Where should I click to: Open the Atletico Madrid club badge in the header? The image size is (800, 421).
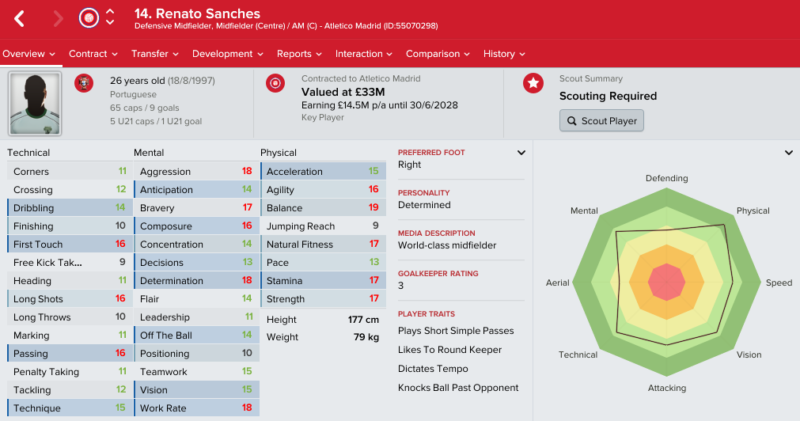point(89,18)
